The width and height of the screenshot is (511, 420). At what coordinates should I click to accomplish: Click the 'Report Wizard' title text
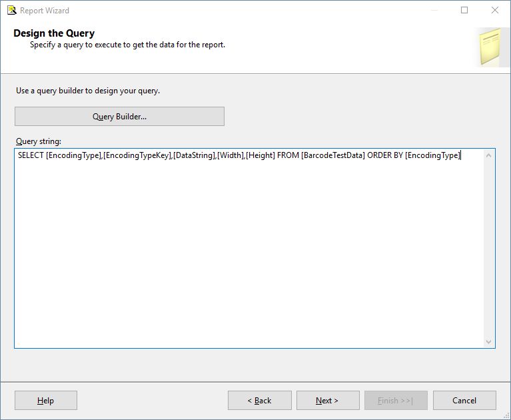coord(45,11)
